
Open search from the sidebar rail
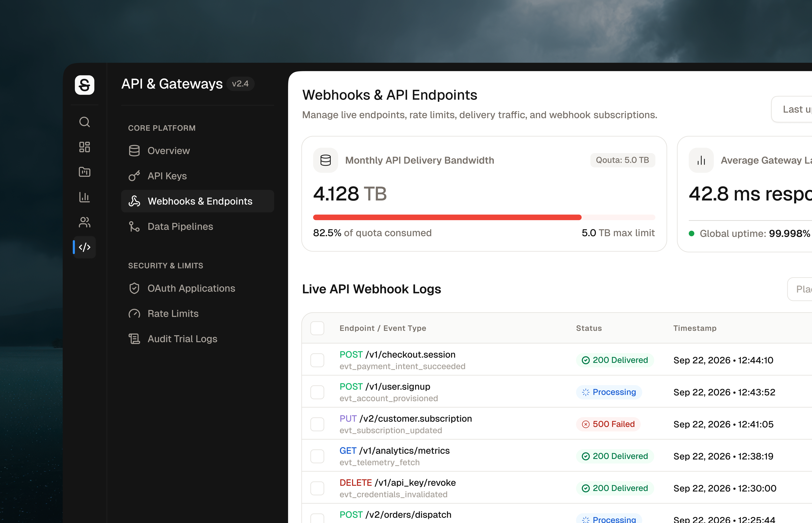pos(85,122)
